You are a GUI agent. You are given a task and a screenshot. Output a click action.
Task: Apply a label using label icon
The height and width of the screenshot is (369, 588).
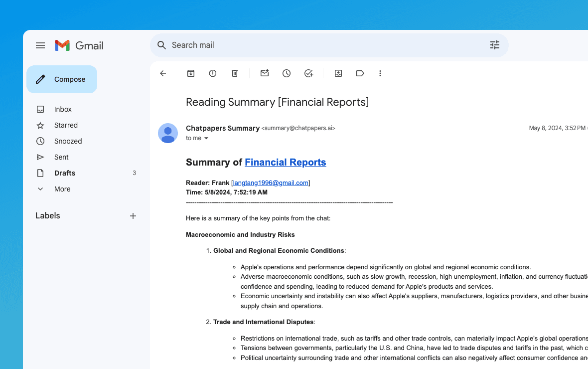tap(360, 73)
